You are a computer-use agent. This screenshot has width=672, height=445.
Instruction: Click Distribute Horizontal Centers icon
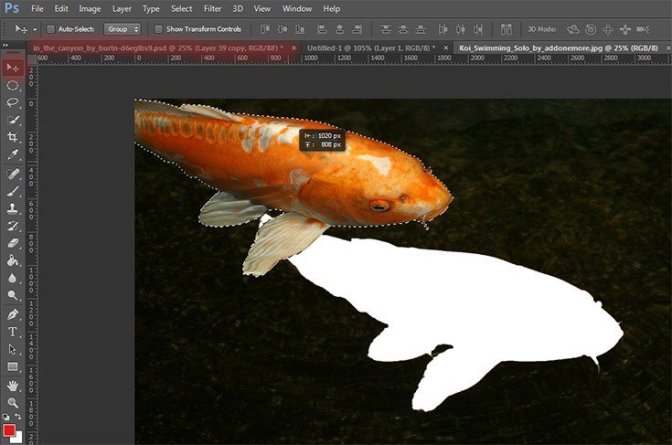click(460, 29)
